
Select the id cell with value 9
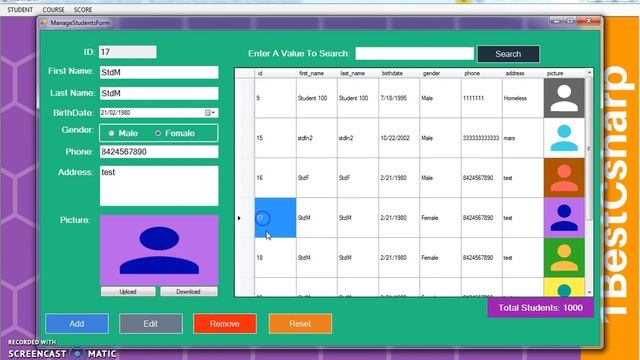pos(276,98)
